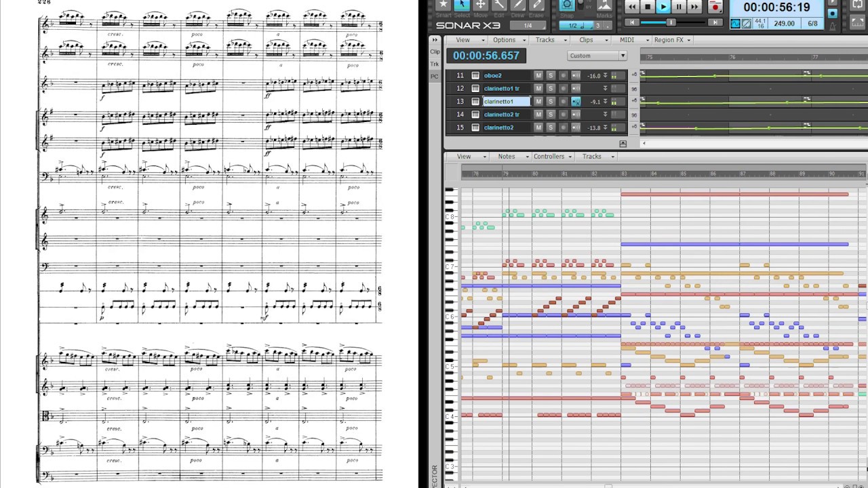
Task: Click the 6/8 meter display
Action: pos(812,24)
